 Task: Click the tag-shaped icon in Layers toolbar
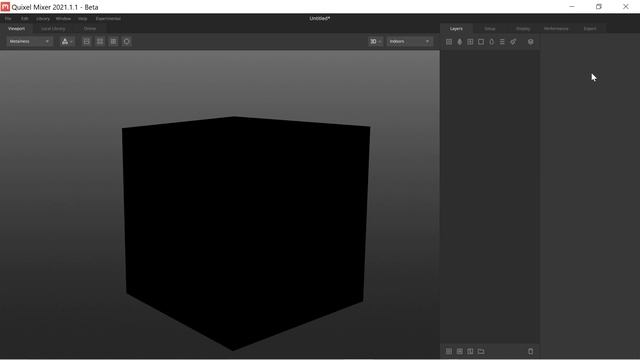[x=513, y=42]
